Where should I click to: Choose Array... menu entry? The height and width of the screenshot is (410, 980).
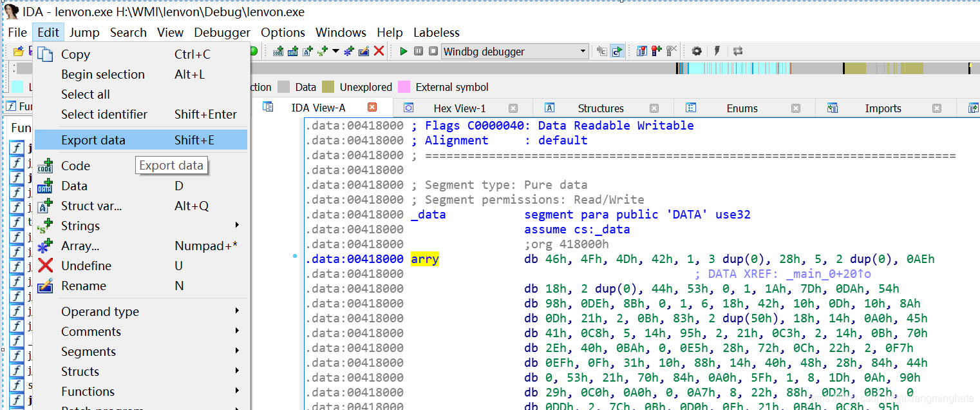pos(141,246)
